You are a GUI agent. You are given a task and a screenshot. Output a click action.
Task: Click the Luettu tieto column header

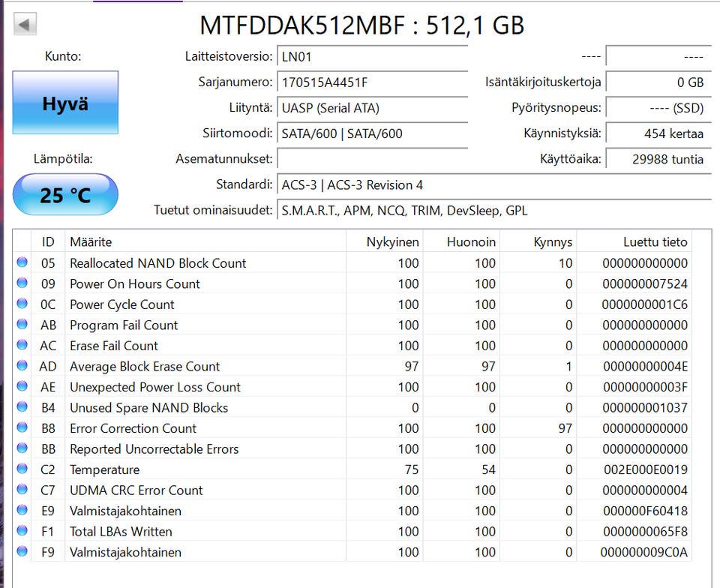pos(655,241)
